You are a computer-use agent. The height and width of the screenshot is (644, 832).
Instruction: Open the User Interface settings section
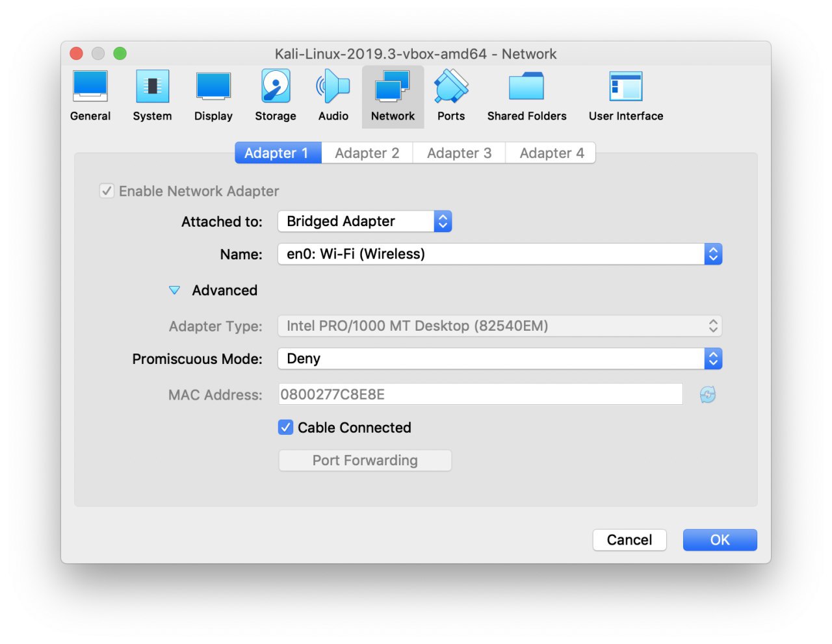point(626,96)
